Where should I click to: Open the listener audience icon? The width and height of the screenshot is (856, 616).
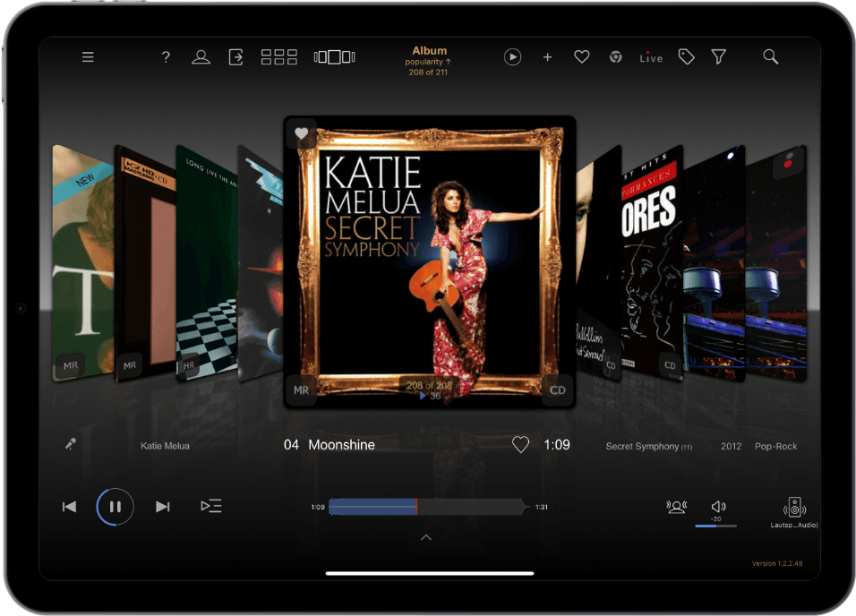[676, 507]
